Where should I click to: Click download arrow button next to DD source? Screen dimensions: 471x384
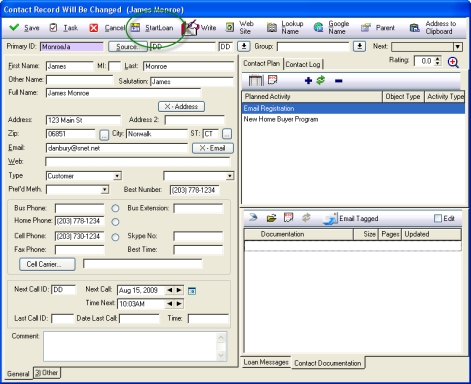(x=244, y=46)
